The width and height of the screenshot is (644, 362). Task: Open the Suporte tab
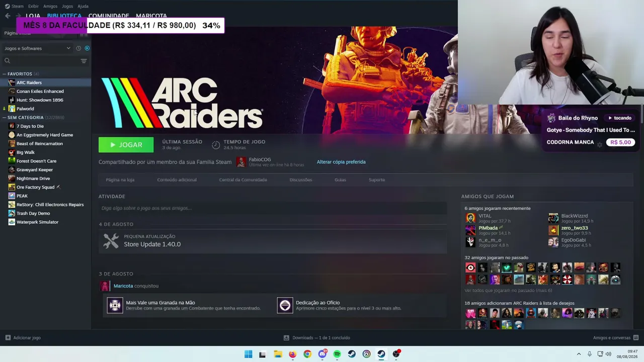point(377,179)
